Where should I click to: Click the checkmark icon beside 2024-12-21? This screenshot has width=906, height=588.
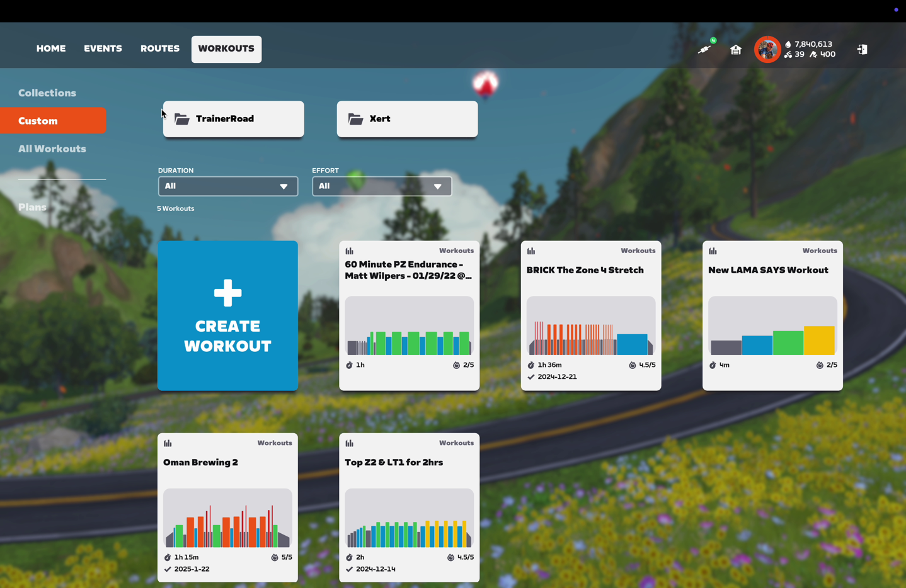click(x=530, y=377)
